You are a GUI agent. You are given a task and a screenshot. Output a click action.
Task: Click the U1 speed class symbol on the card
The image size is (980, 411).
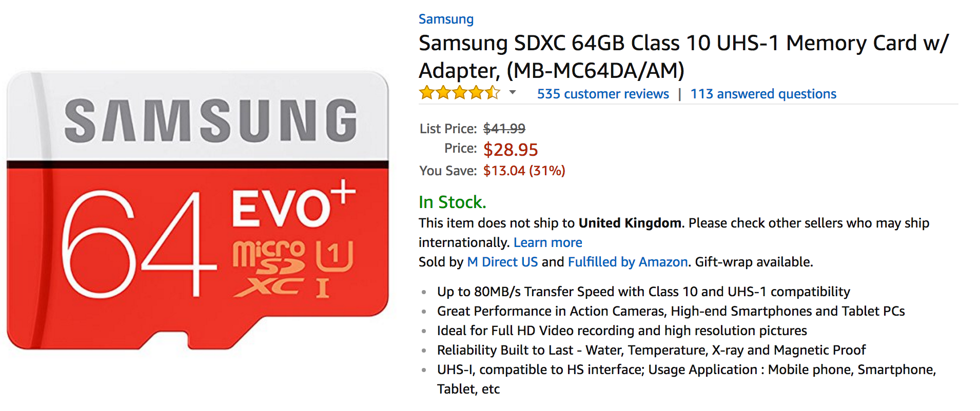(x=334, y=255)
